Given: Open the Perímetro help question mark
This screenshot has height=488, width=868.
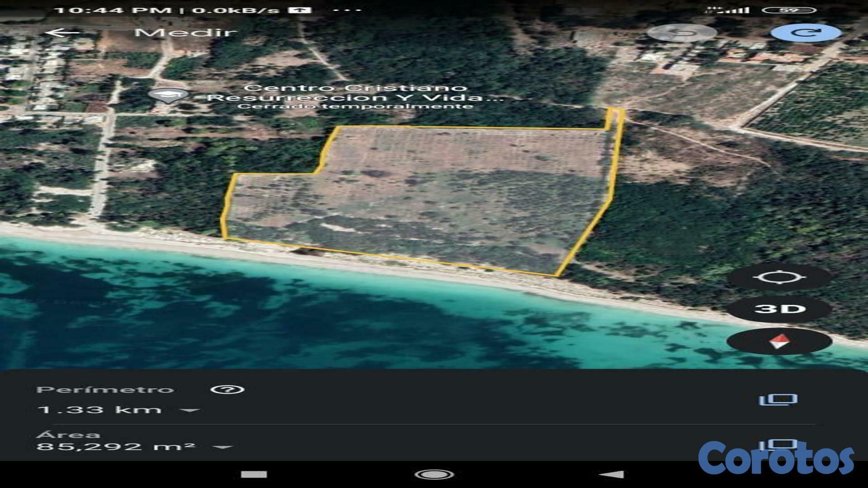Looking at the screenshot, I should coord(227,389).
